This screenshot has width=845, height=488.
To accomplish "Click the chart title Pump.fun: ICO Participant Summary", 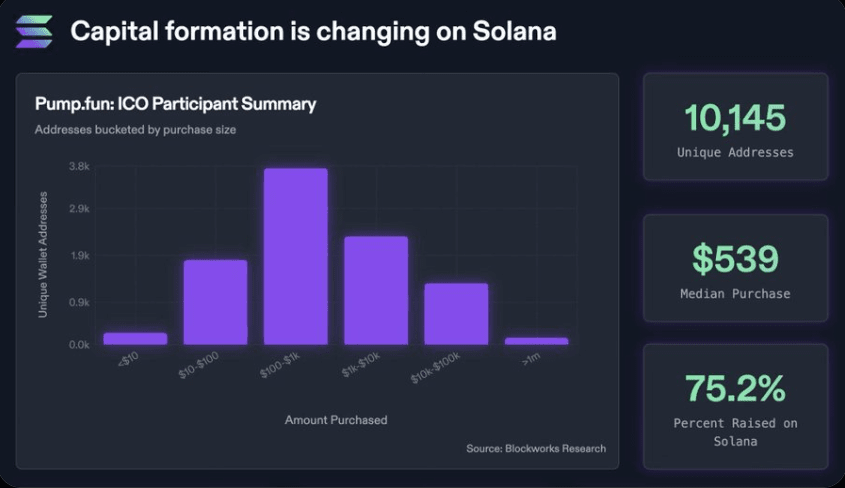I will tap(175, 104).
